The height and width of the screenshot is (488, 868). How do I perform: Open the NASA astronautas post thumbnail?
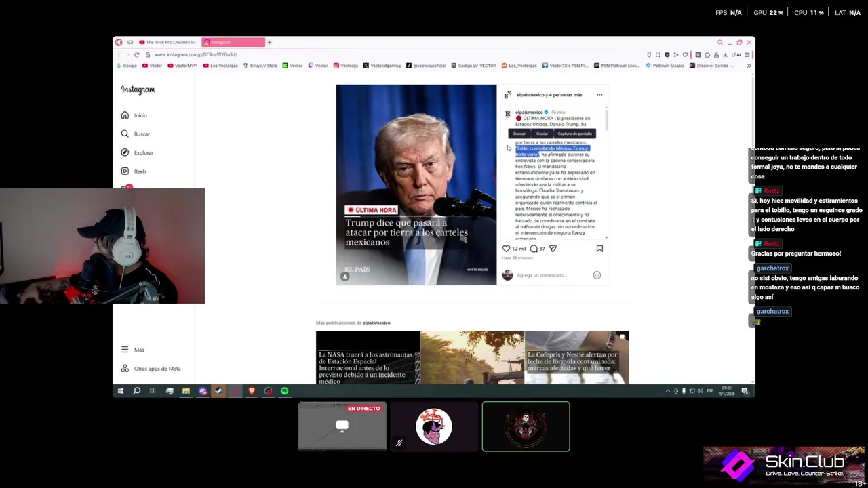pyautogui.click(x=368, y=358)
